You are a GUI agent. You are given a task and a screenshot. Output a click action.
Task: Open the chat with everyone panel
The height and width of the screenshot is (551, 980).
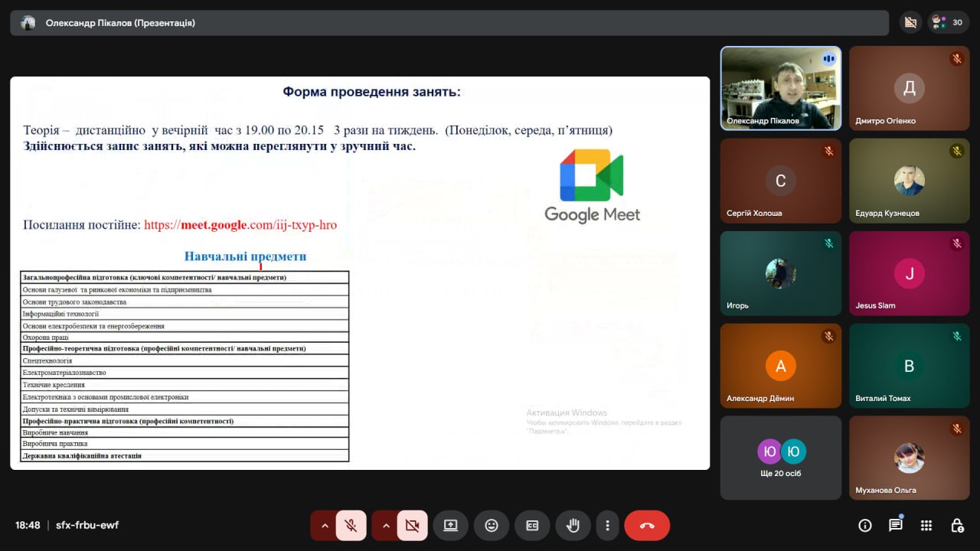point(895,526)
